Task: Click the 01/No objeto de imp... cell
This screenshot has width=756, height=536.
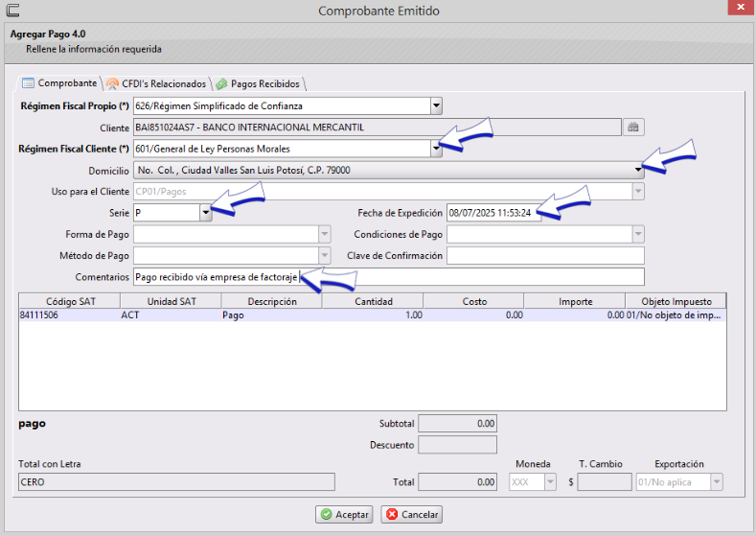Action: 676,315
